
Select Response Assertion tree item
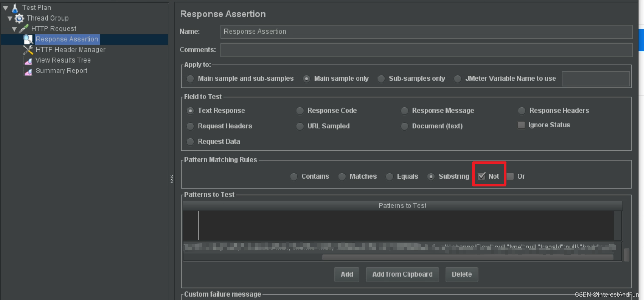[x=67, y=39]
